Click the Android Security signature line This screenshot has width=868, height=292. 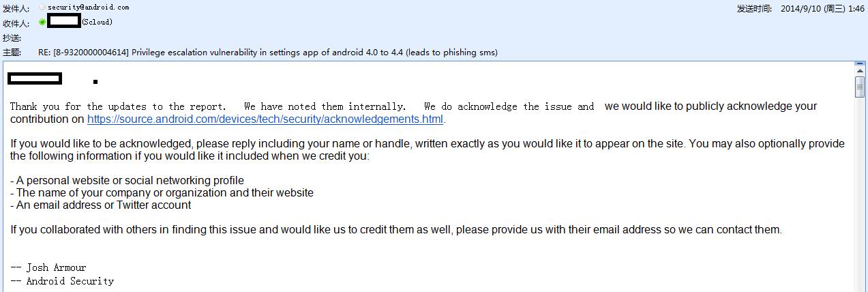[62, 281]
